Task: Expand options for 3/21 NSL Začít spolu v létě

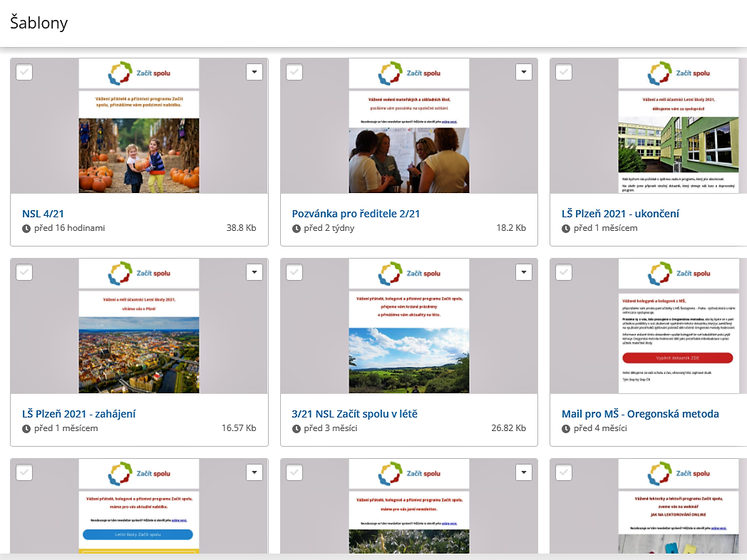Action: pos(524,272)
